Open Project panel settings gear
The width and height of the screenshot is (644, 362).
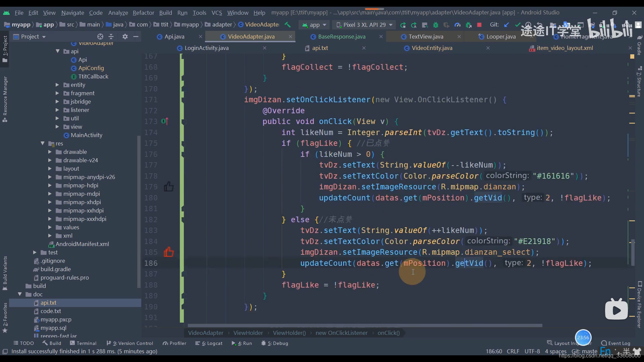pyautogui.click(x=125, y=37)
